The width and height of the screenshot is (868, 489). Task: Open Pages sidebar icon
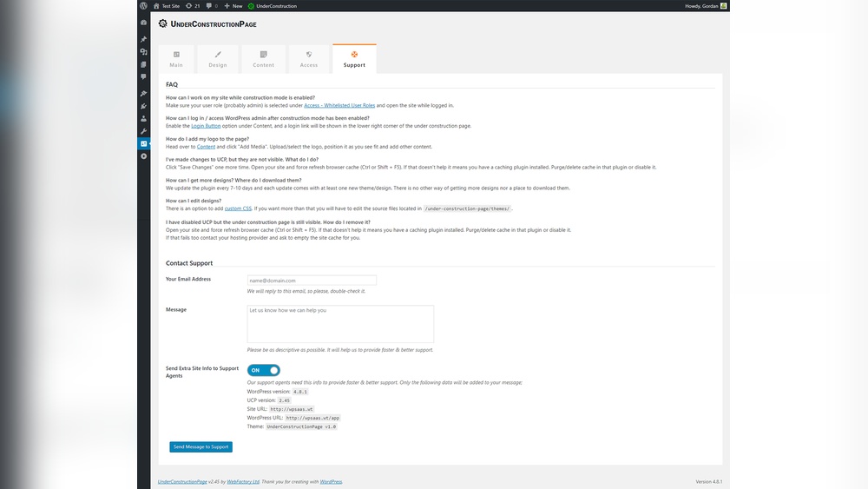click(143, 64)
